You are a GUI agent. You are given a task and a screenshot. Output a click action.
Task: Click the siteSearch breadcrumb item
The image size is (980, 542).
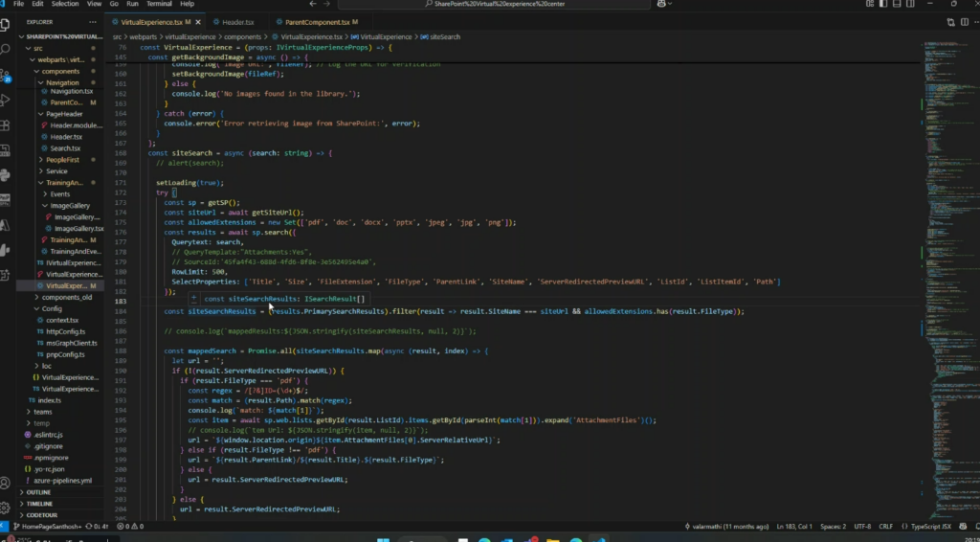(440, 37)
